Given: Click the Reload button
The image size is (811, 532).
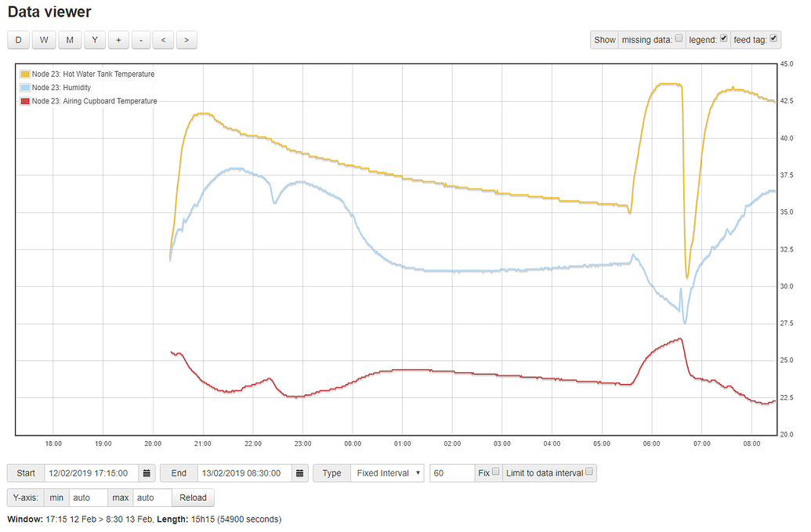Looking at the screenshot, I should [193, 497].
